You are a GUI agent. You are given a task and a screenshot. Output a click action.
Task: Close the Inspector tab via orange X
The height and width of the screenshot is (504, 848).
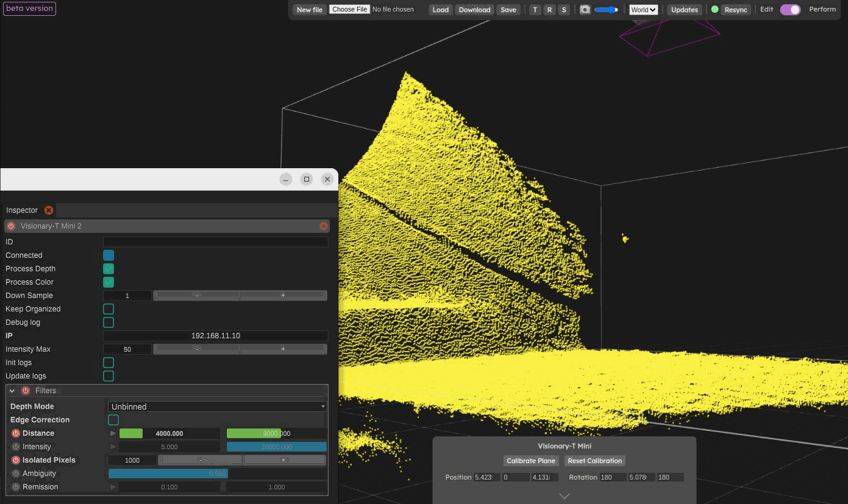tap(49, 210)
